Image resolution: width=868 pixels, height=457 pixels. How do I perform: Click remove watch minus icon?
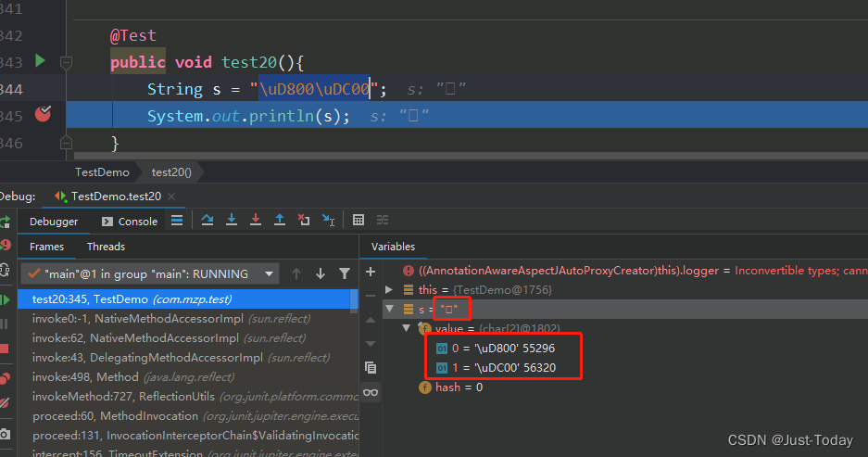point(371,296)
